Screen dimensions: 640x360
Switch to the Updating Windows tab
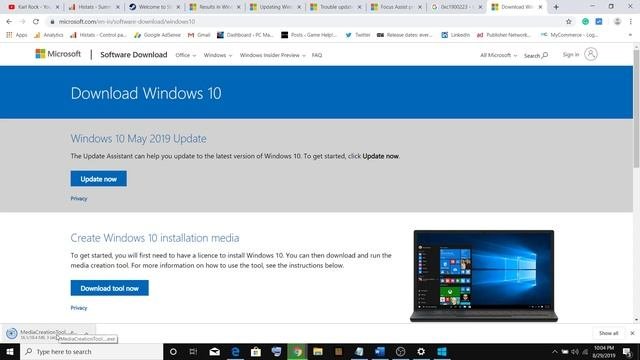(x=276, y=7)
